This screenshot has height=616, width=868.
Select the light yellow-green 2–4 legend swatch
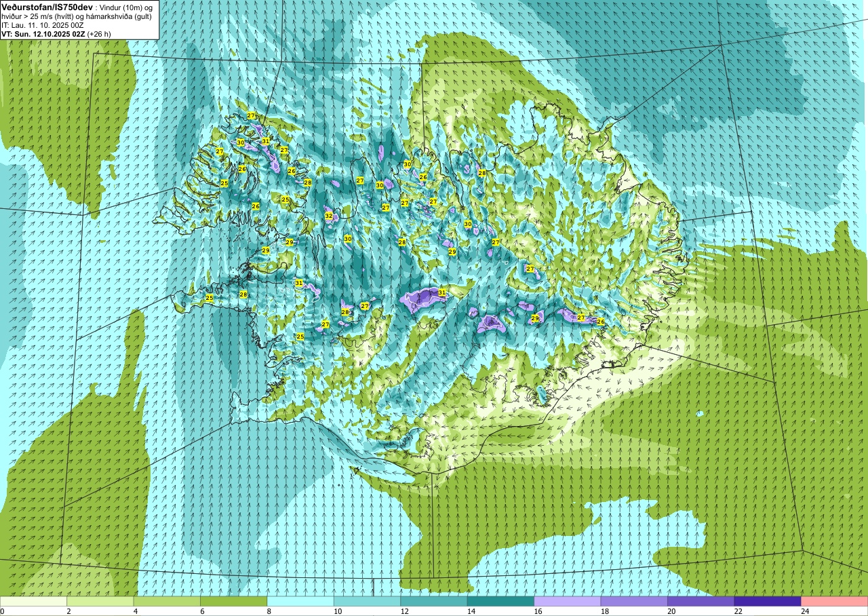point(100,602)
